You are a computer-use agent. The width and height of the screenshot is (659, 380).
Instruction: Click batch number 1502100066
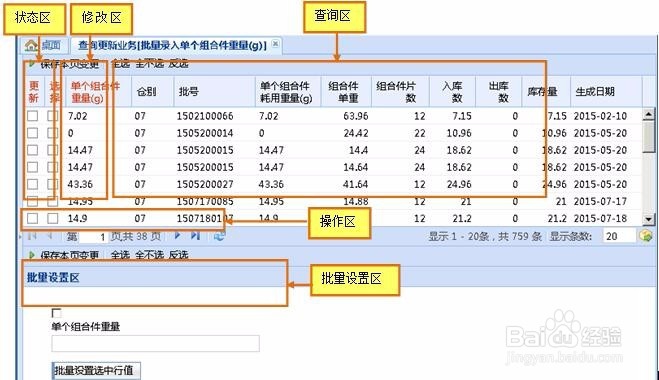click(x=205, y=116)
